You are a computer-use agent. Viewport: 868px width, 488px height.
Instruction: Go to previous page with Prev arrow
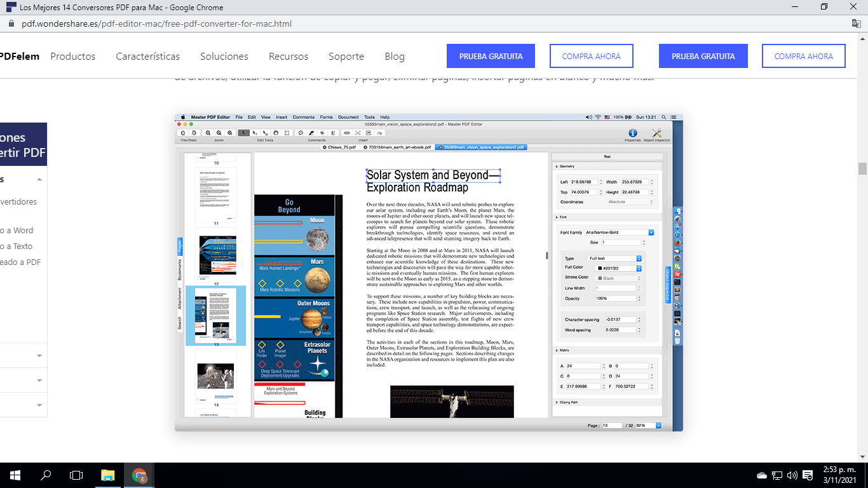(183, 133)
